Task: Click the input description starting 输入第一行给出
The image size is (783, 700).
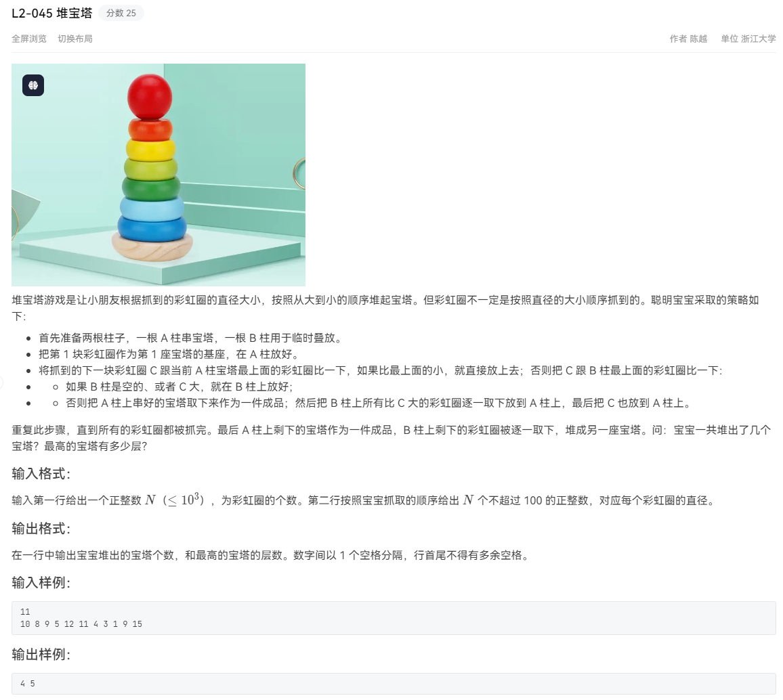Action: click(x=364, y=500)
